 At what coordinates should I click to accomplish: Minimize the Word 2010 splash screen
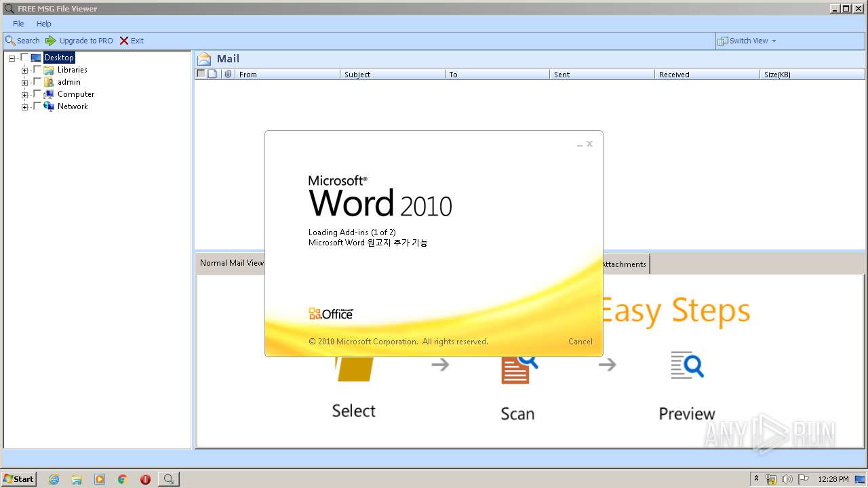click(x=580, y=144)
